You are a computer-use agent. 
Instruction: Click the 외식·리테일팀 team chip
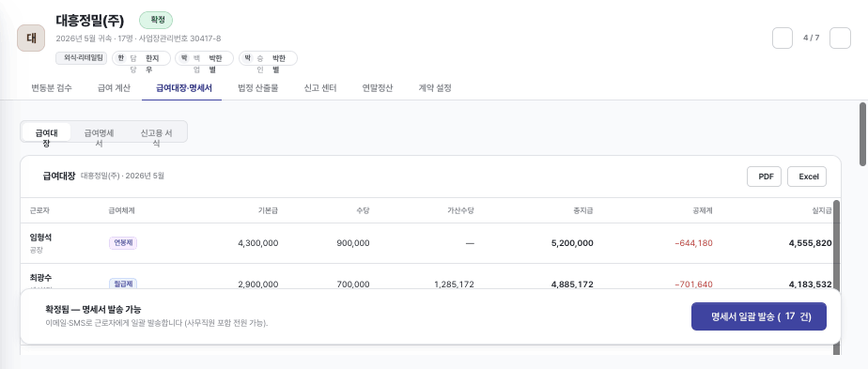coord(81,58)
